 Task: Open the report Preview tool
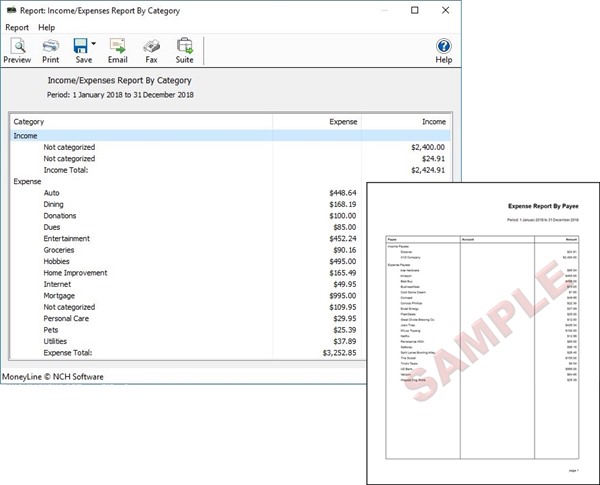pos(17,51)
